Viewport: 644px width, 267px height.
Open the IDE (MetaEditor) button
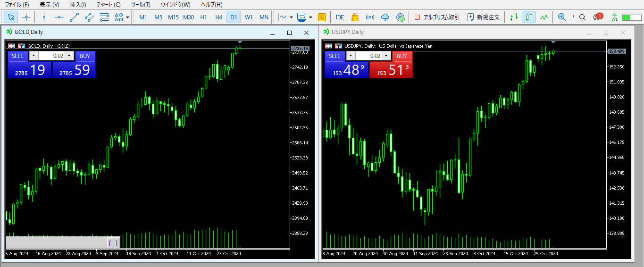point(339,17)
